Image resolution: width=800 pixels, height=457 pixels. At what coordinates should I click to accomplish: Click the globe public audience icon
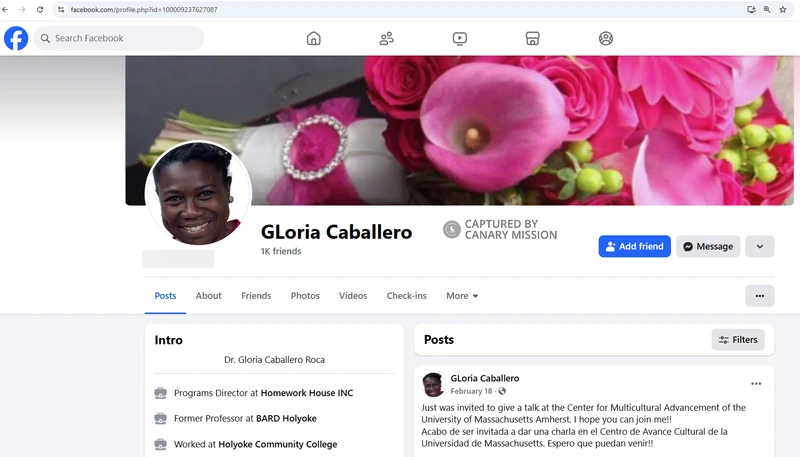coord(502,391)
